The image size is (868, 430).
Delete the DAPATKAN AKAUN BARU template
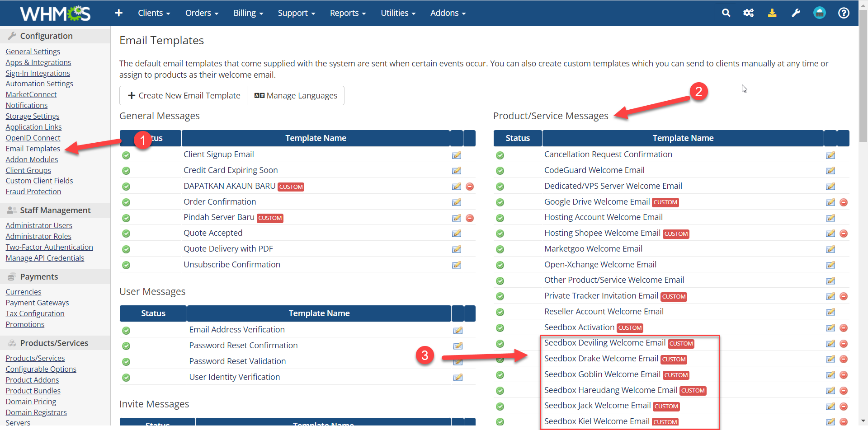pyautogui.click(x=470, y=187)
